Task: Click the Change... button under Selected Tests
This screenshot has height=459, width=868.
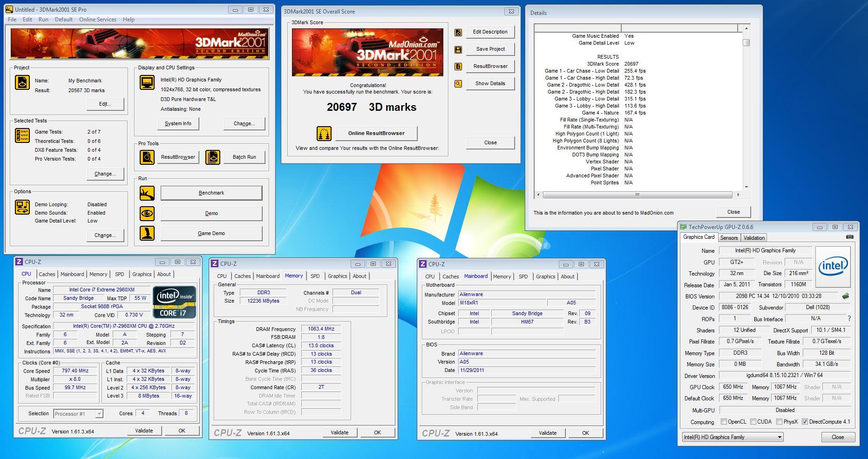Action: click(x=105, y=174)
